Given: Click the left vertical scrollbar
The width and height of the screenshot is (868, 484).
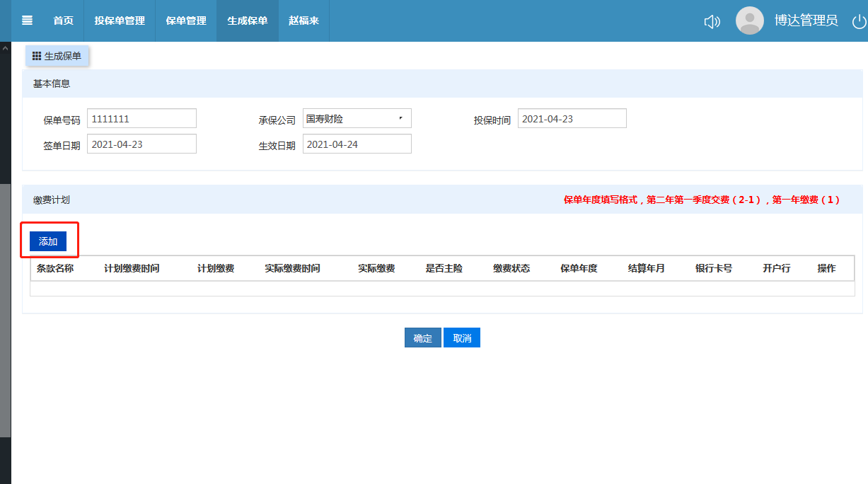Looking at the screenshot, I should (x=5, y=310).
